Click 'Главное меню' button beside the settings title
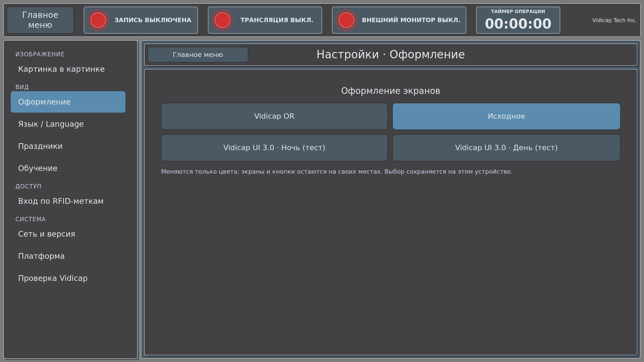Image resolution: width=644 pixels, height=362 pixels. 198,55
